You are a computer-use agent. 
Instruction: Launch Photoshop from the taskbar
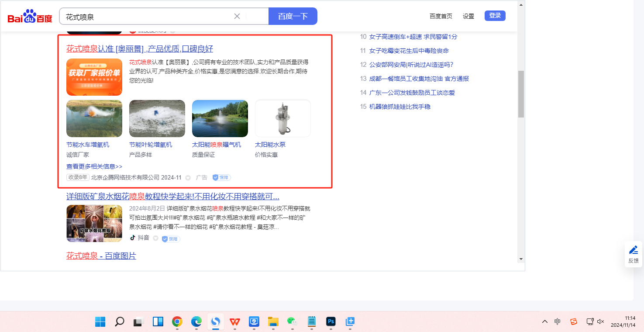(x=331, y=322)
